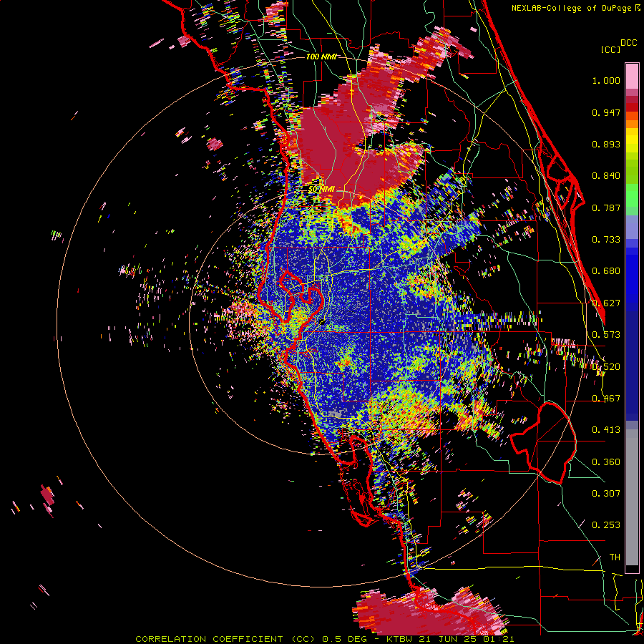Click the 0.573 color scale label
Image resolution: width=644 pixels, height=644 pixels.
606,335
